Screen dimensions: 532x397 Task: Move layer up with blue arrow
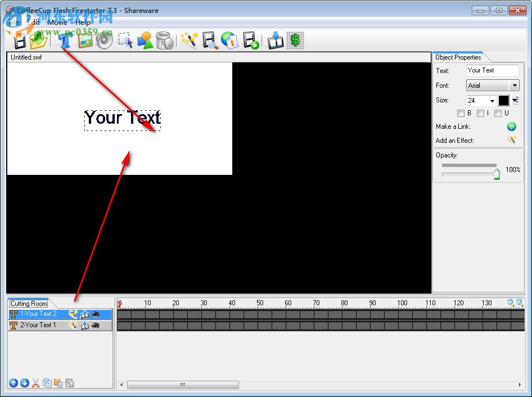13,383
